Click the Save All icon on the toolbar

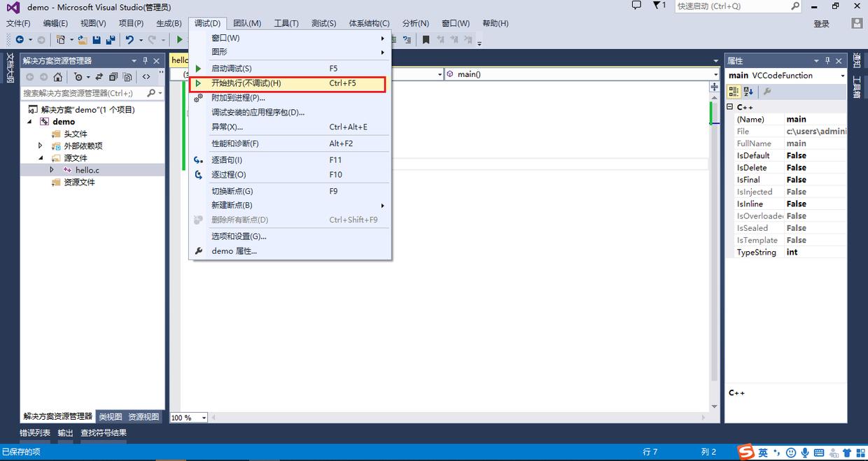pos(111,40)
